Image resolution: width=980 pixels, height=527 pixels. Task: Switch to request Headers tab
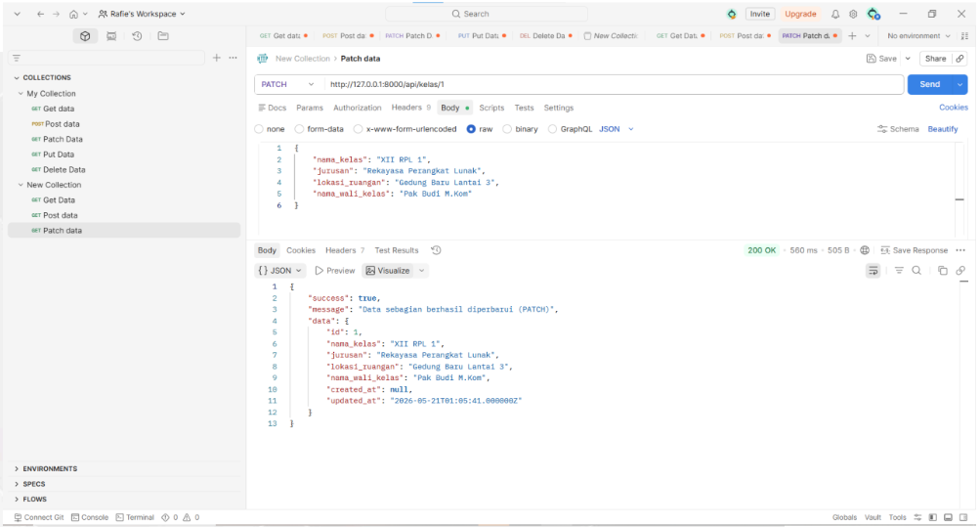point(410,109)
